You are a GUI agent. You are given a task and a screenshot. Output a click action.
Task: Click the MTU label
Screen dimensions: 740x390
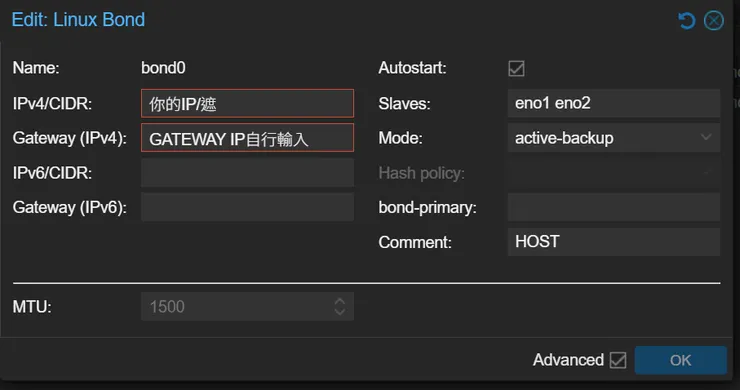pyautogui.click(x=32, y=307)
